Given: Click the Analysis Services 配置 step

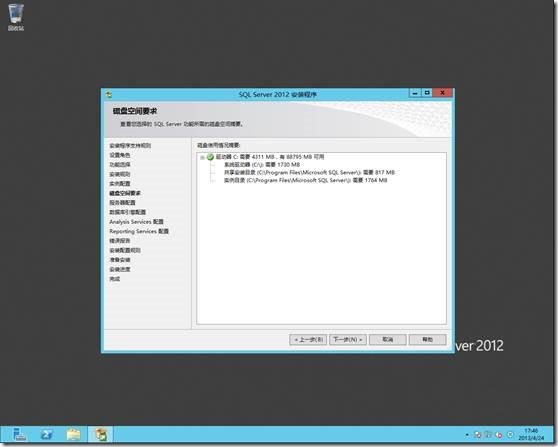Looking at the screenshot, I should coord(136,222).
